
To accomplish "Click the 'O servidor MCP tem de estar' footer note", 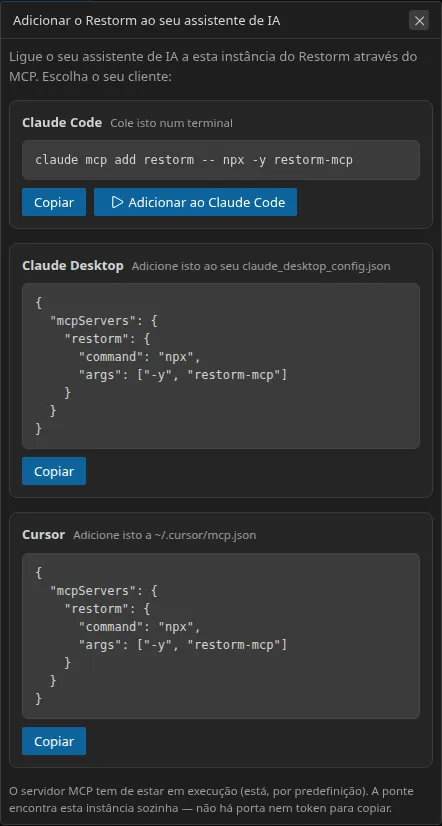I will 211,799.
